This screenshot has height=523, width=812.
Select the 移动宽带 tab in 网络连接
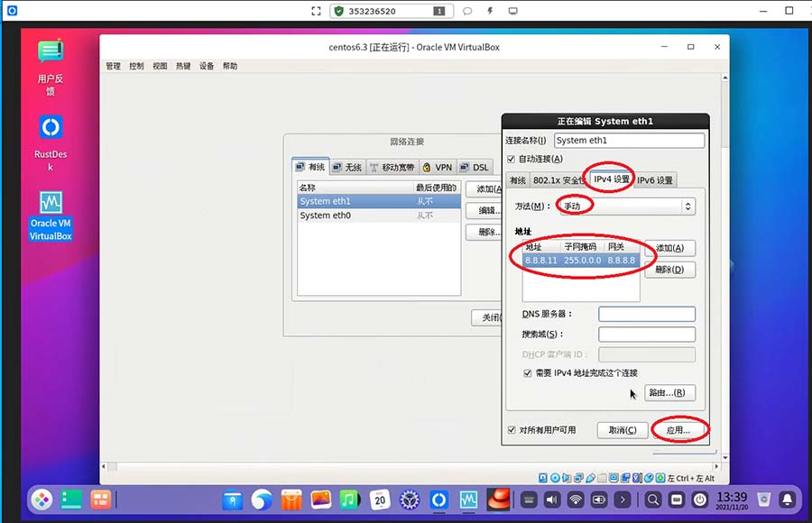[392, 167]
